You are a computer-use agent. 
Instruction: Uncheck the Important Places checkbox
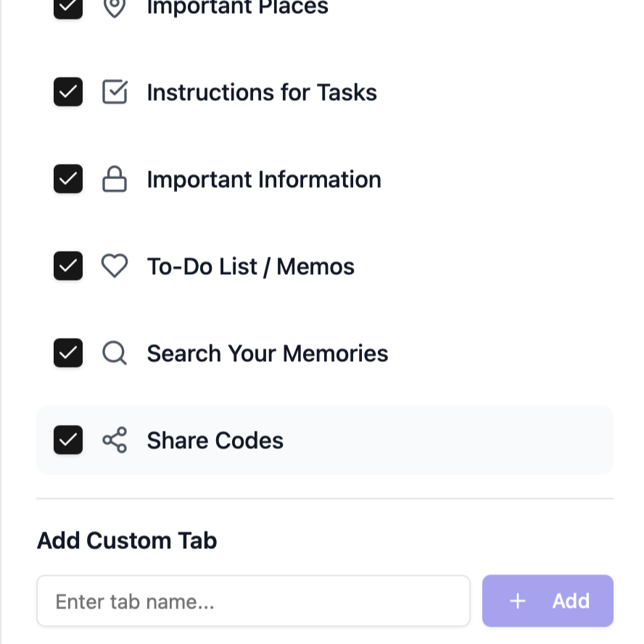point(68,7)
